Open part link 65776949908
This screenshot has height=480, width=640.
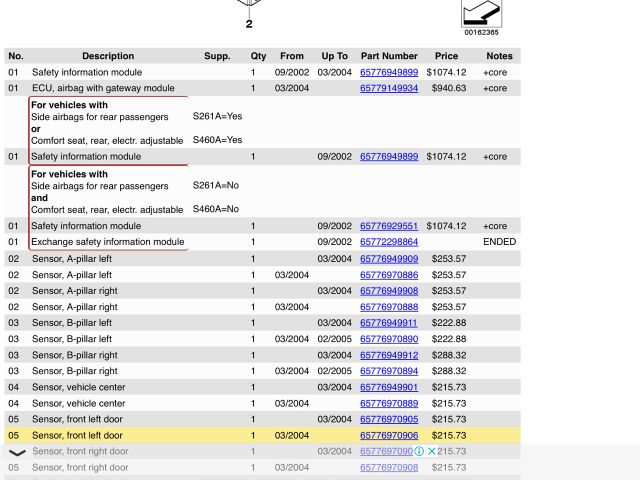389,291
